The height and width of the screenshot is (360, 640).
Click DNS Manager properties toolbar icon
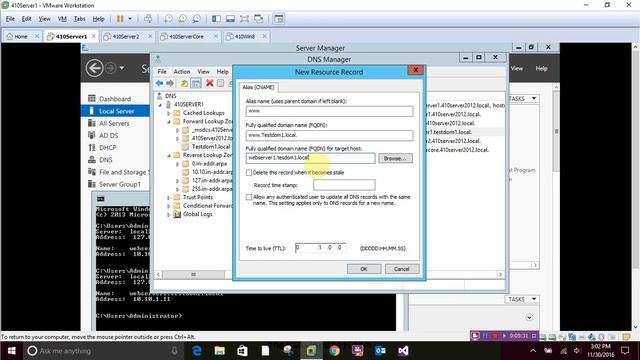coord(220,83)
